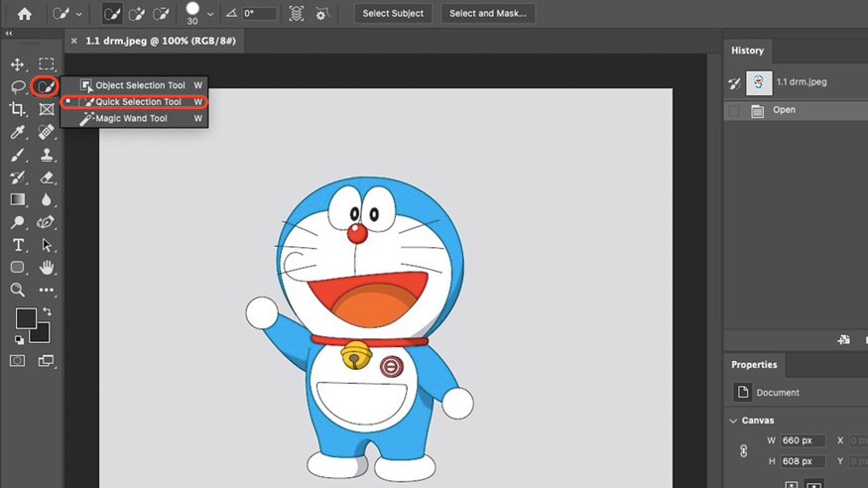Pick the Lasso tool

pyautogui.click(x=18, y=87)
